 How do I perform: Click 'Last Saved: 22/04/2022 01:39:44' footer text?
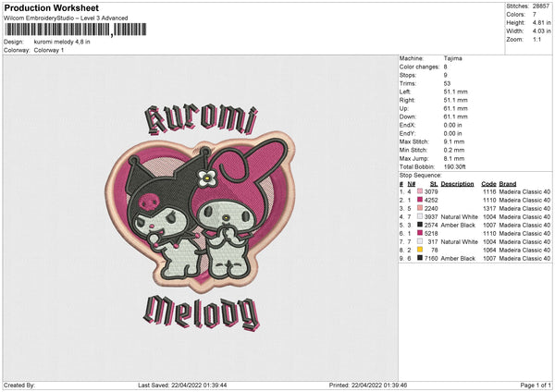(x=182, y=385)
